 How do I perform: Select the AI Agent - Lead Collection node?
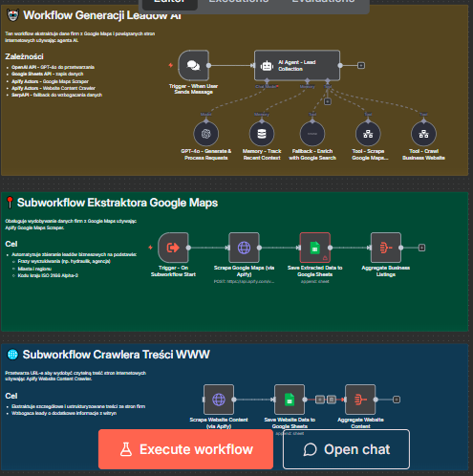click(297, 65)
